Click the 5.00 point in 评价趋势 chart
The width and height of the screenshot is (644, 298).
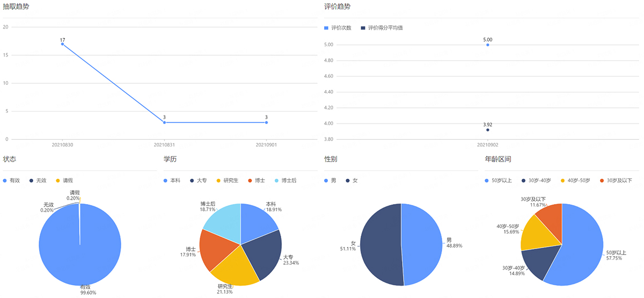click(488, 45)
